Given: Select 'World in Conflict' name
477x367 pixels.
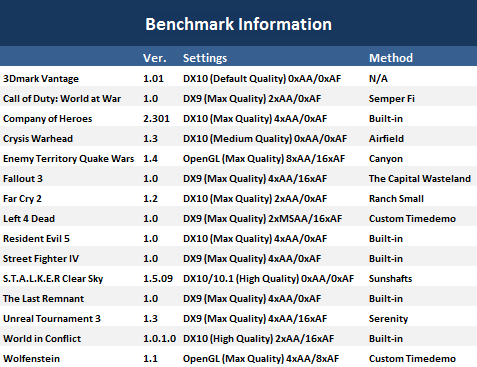Looking at the screenshot, I should 42,339.
